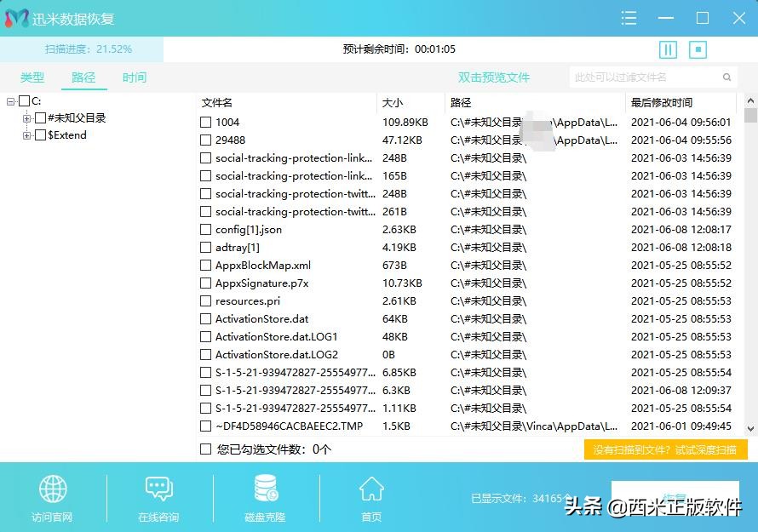Open 在线咨询 chat icon
The width and height of the screenshot is (758, 532).
coord(158,489)
